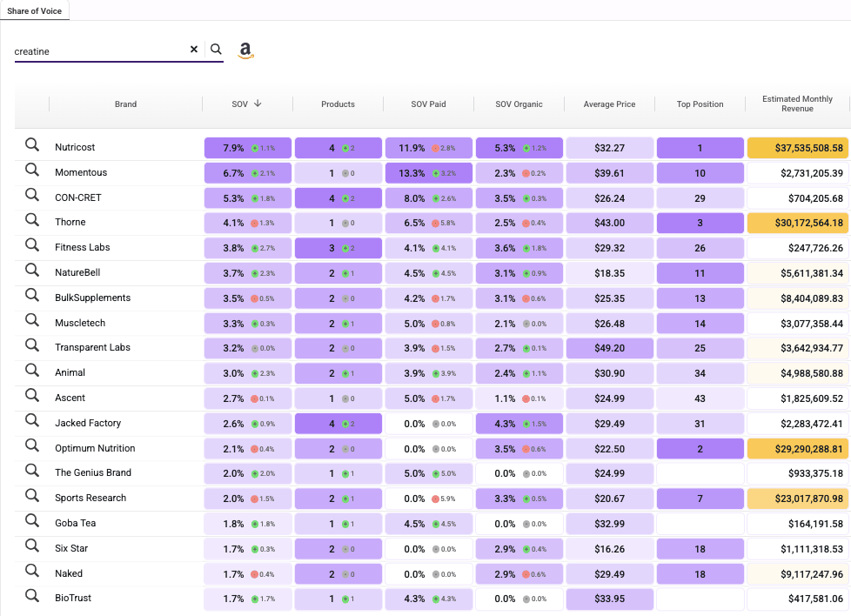This screenshot has width=851, height=616.
Task: Click Nutricost SOV cell 7.9%
Action: click(x=247, y=148)
